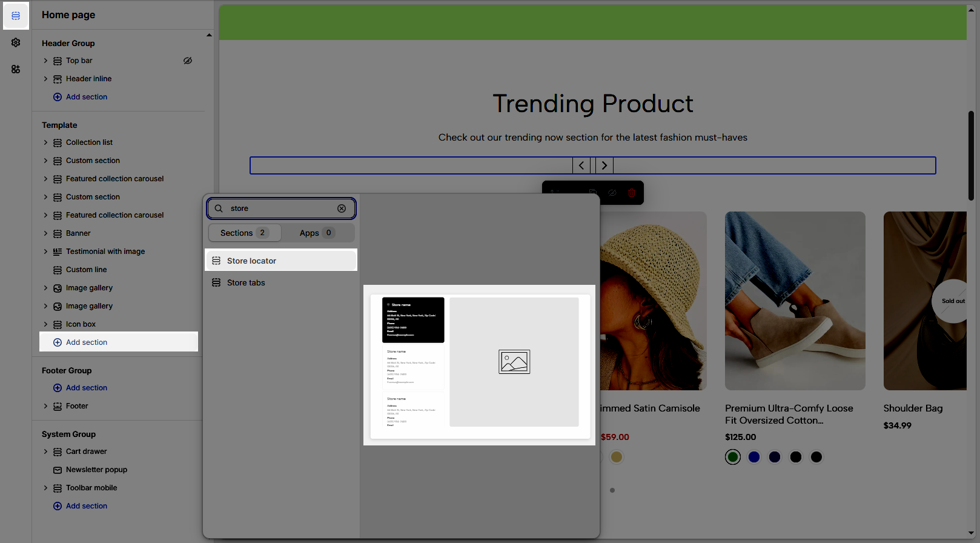Viewport: 980px width, 543px height.
Task: Expand the Cart drawer section
Action: point(45,451)
